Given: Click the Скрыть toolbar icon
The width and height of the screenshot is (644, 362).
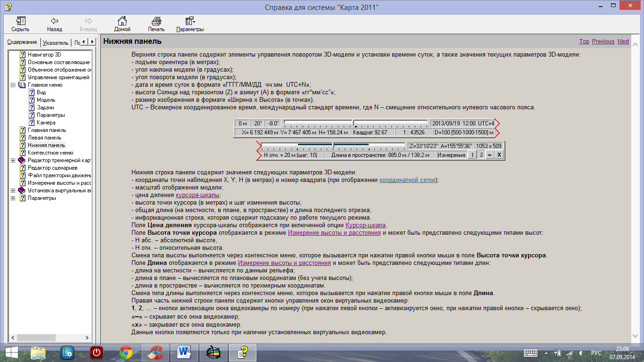Looking at the screenshot, I should 20,21.
